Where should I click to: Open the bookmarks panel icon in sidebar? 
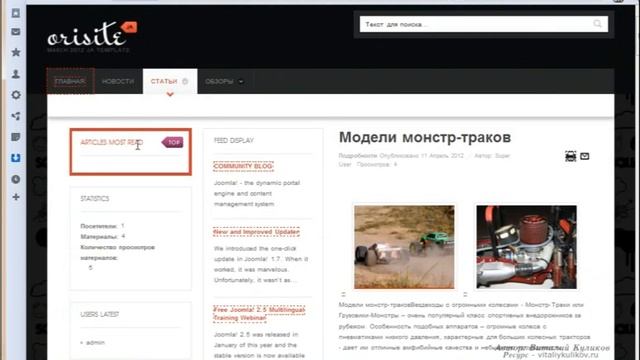(x=16, y=13)
